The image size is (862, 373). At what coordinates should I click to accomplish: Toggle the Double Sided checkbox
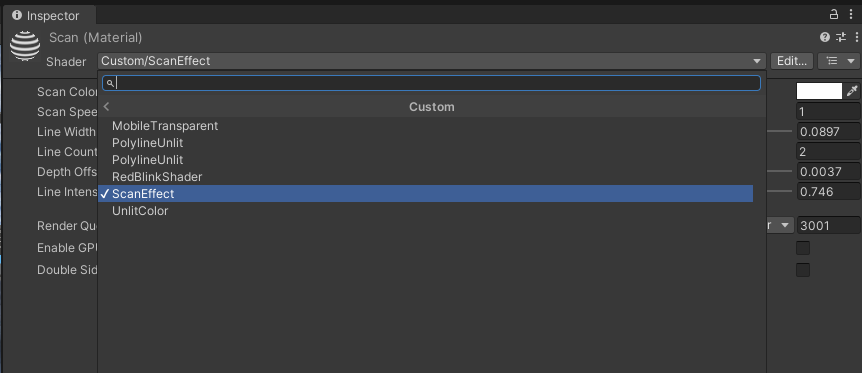pos(803,270)
